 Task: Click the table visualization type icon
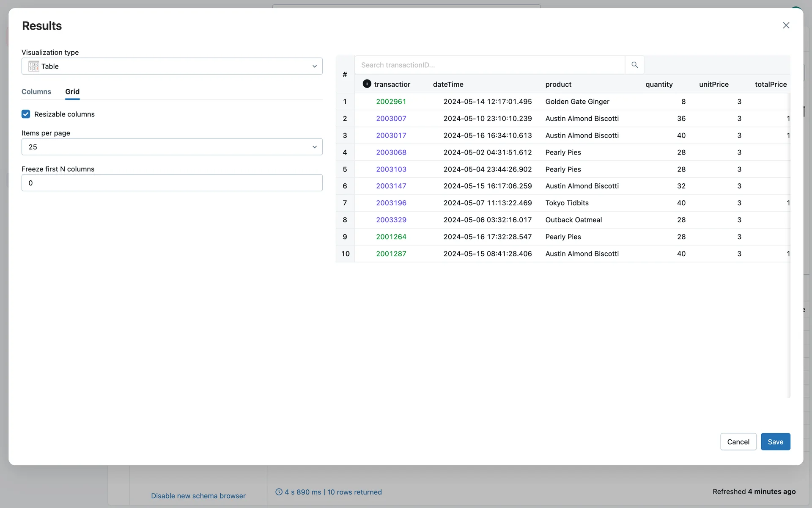click(34, 66)
